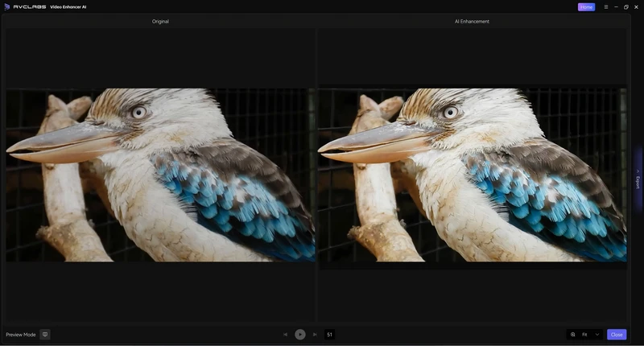Click the zoom magnifier icon
Screen dimensions: 644x346
coord(573,335)
